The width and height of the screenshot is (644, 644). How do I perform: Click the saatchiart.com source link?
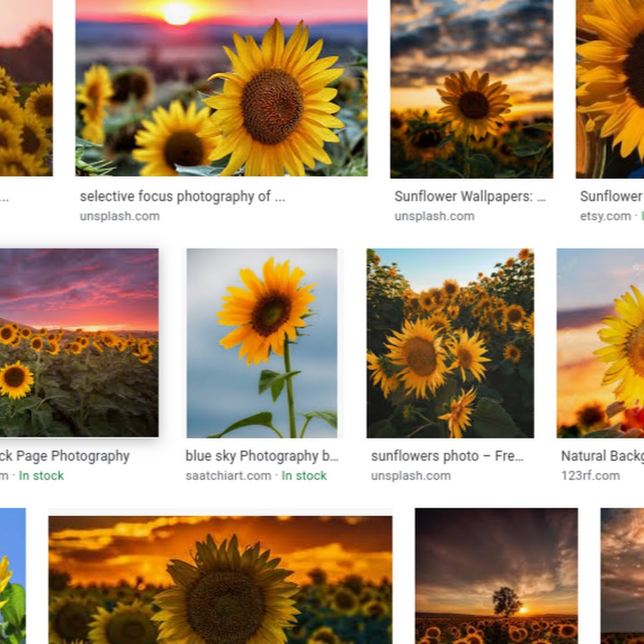(x=228, y=476)
